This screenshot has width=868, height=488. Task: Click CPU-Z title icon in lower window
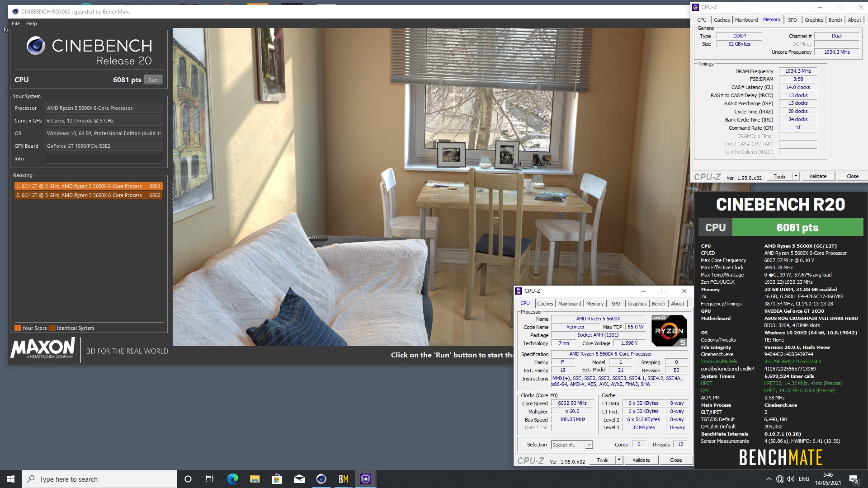pyautogui.click(x=519, y=291)
